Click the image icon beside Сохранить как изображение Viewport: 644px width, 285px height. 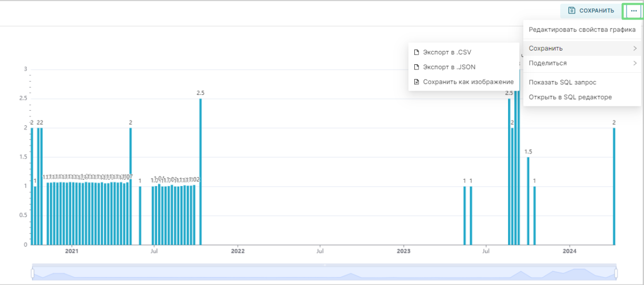click(x=416, y=82)
